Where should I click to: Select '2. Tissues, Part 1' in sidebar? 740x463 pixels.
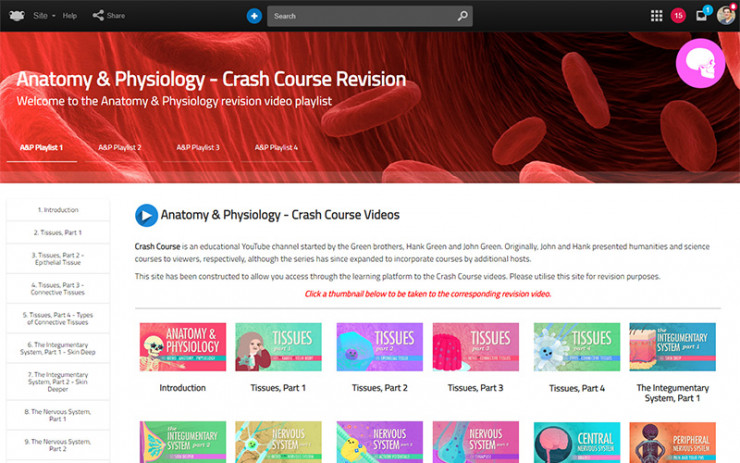point(58,233)
